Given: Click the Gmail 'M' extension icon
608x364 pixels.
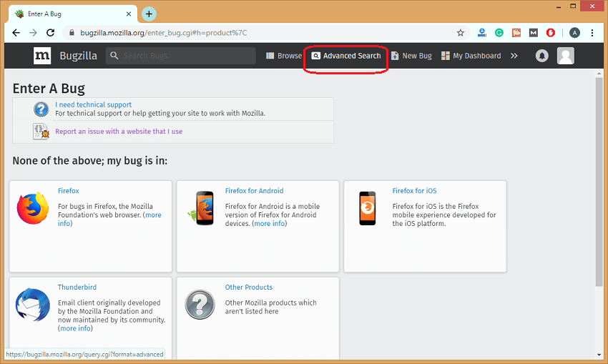Looking at the screenshot, I should [x=534, y=33].
